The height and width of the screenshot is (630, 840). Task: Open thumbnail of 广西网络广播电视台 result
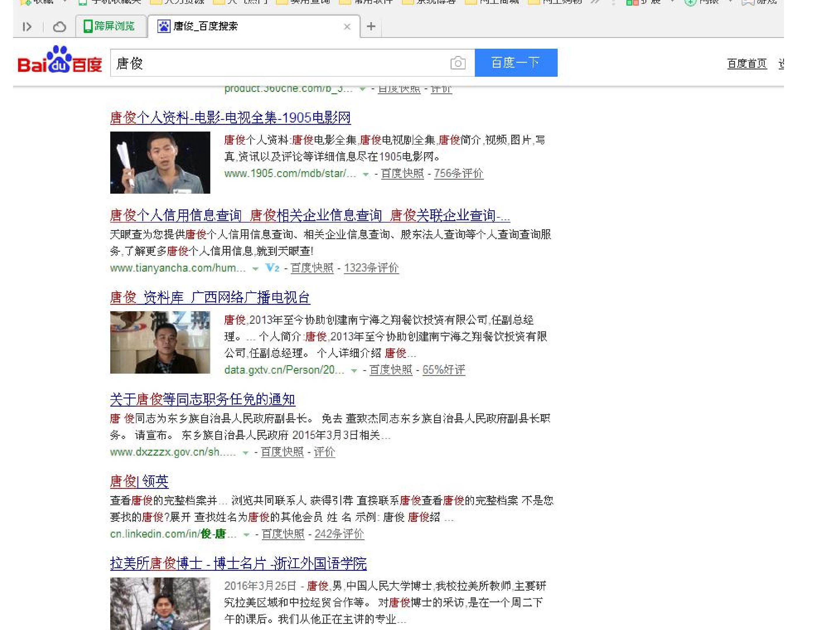coord(160,342)
